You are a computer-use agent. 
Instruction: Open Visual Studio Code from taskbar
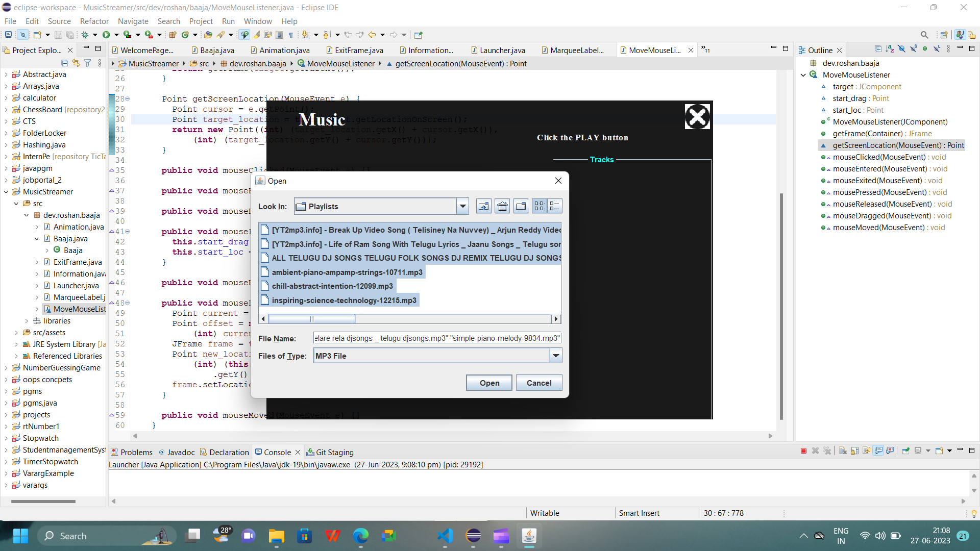coord(445,536)
